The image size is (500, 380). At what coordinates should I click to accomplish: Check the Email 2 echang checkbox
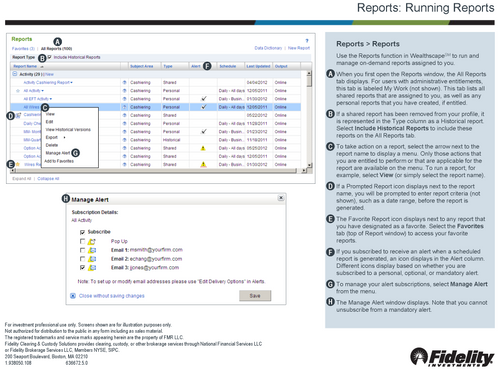coord(82,259)
